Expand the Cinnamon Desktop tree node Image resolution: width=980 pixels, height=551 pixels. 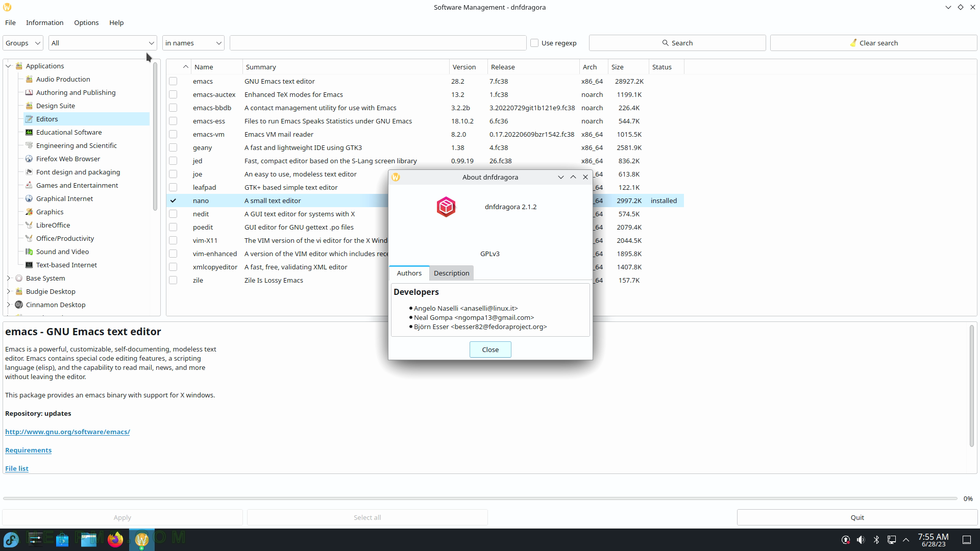[x=8, y=305]
